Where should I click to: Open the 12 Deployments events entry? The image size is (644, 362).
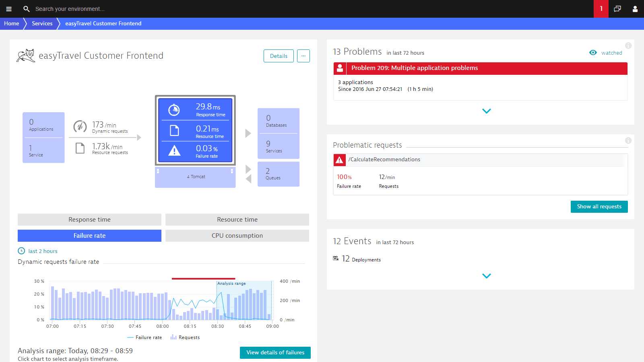[361, 259]
